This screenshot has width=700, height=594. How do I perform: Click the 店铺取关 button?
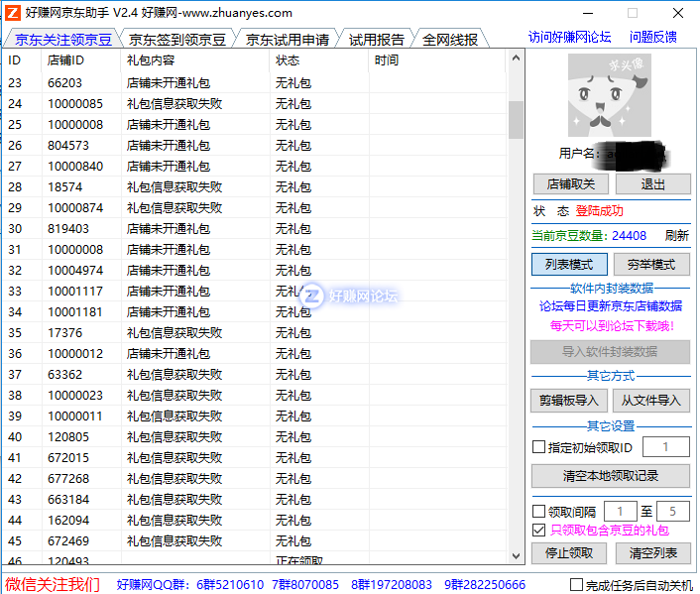point(570,184)
